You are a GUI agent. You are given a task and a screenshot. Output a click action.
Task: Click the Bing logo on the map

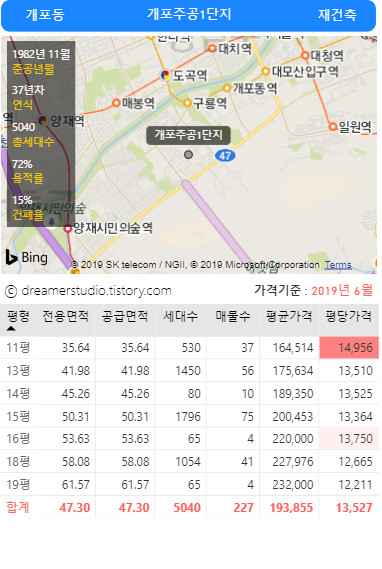pos(26,257)
